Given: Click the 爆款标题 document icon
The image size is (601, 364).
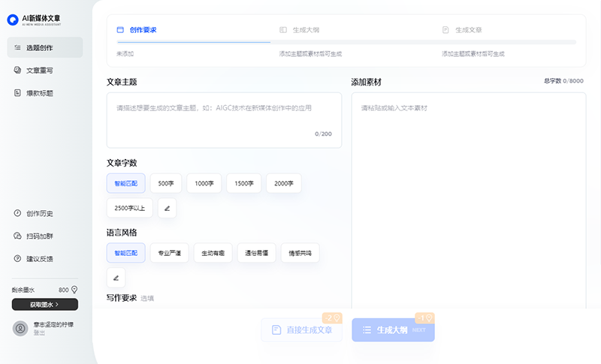Looking at the screenshot, I should click(17, 92).
